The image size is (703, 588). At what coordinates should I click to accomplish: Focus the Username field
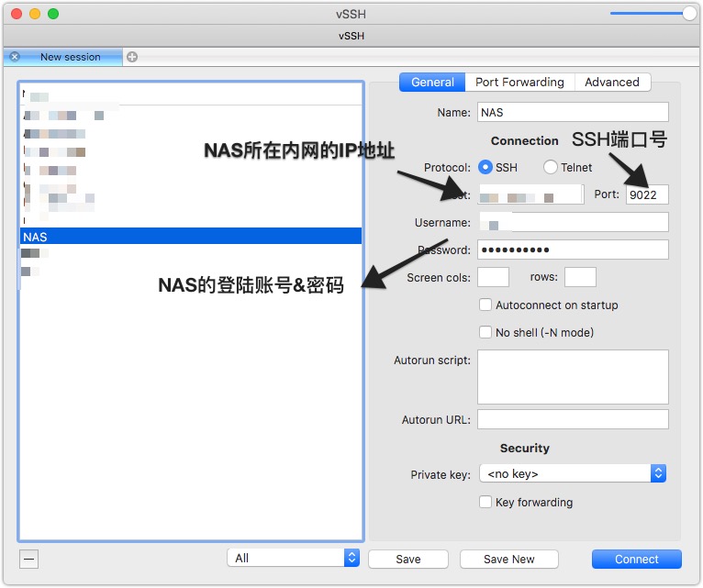point(573,222)
